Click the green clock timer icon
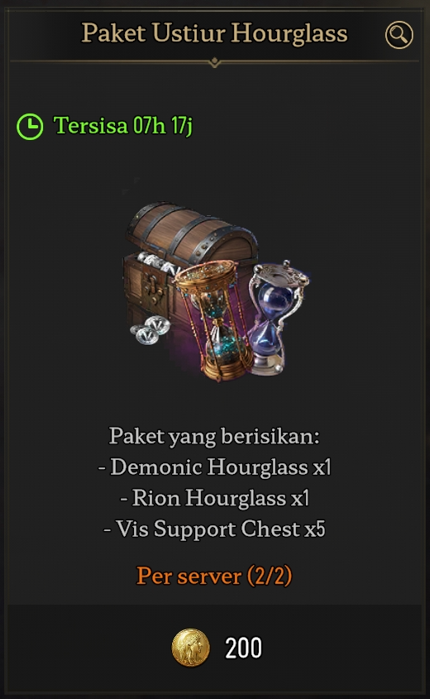The height and width of the screenshot is (699, 430). click(30, 127)
